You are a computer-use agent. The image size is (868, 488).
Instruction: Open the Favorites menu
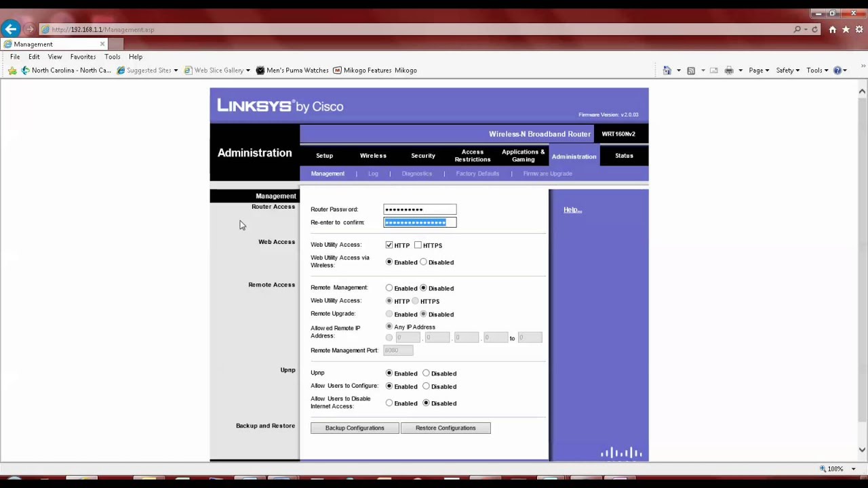[83, 57]
